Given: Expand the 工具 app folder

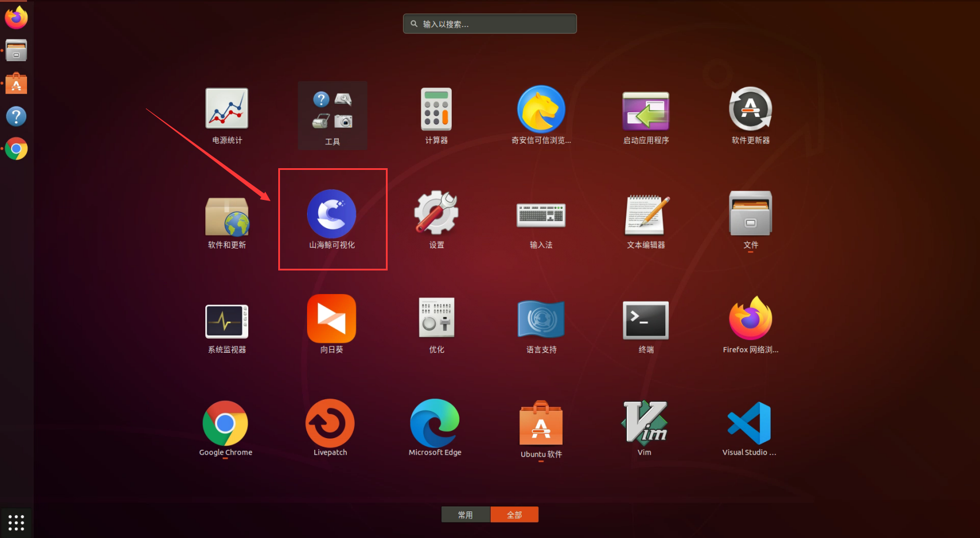Looking at the screenshot, I should (332, 115).
